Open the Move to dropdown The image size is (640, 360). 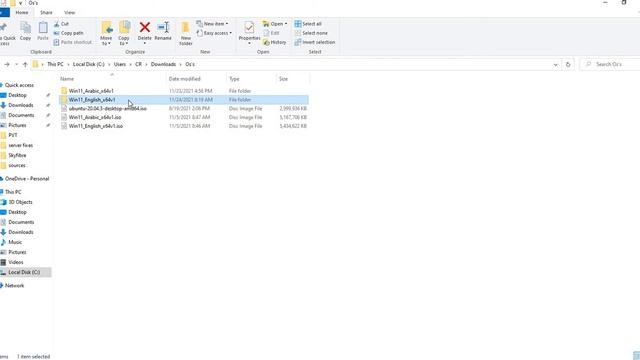106,33
